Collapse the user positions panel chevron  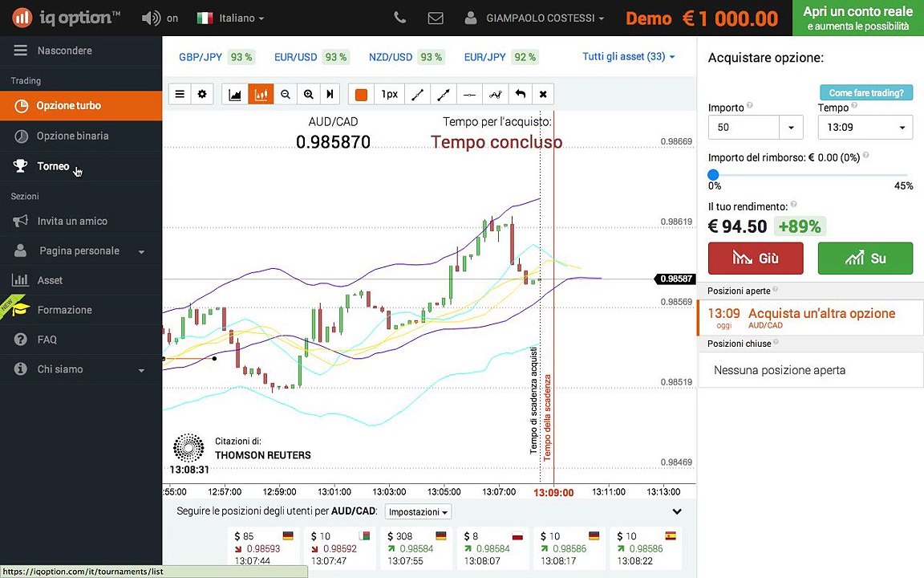click(x=677, y=511)
